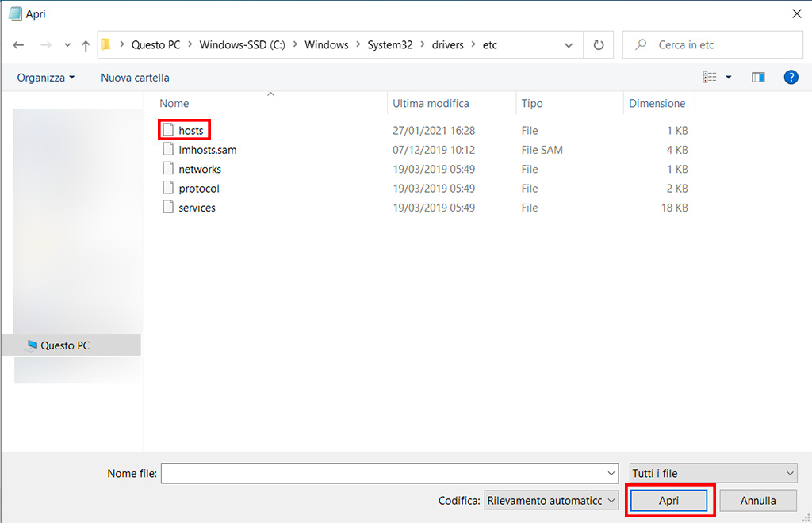Click the Annulla button
The width and height of the screenshot is (812, 523).
pyautogui.click(x=757, y=501)
